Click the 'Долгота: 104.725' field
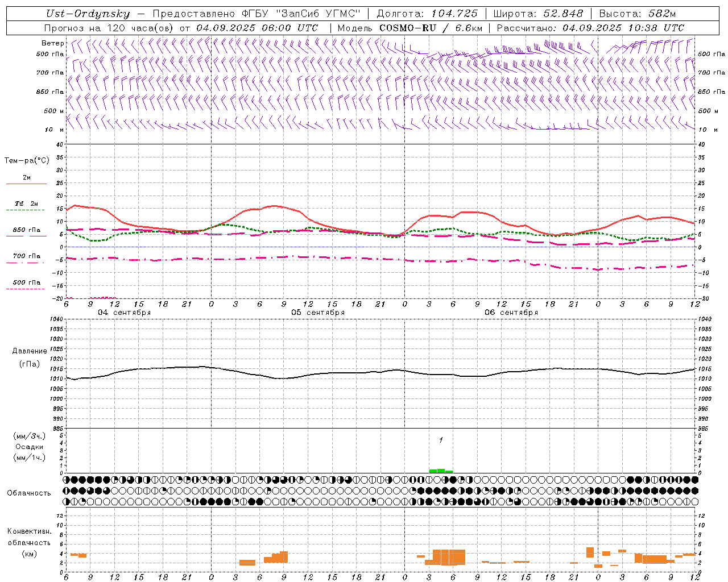The height and width of the screenshot is (582, 728). (x=427, y=14)
